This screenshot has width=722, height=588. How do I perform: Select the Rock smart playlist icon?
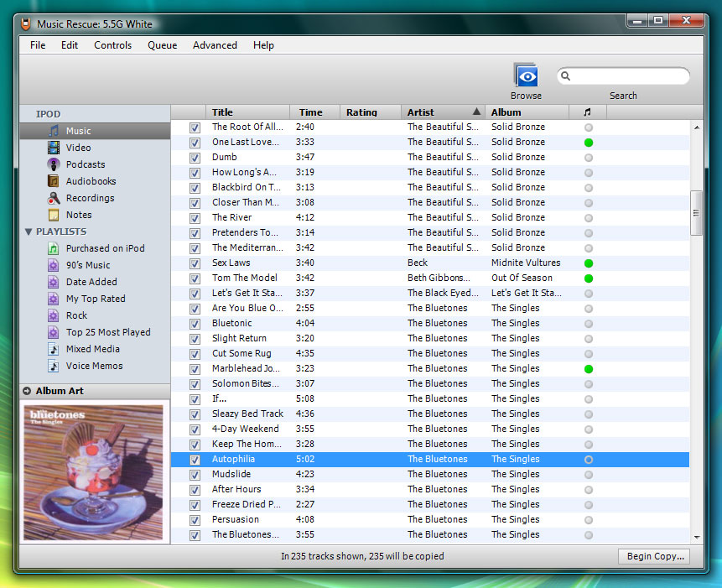(x=54, y=315)
